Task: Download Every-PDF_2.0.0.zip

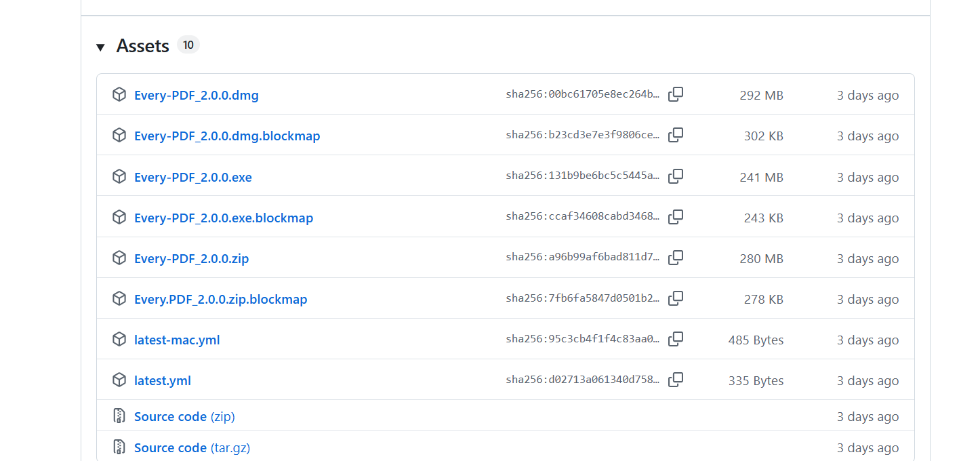Action: (192, 259)
